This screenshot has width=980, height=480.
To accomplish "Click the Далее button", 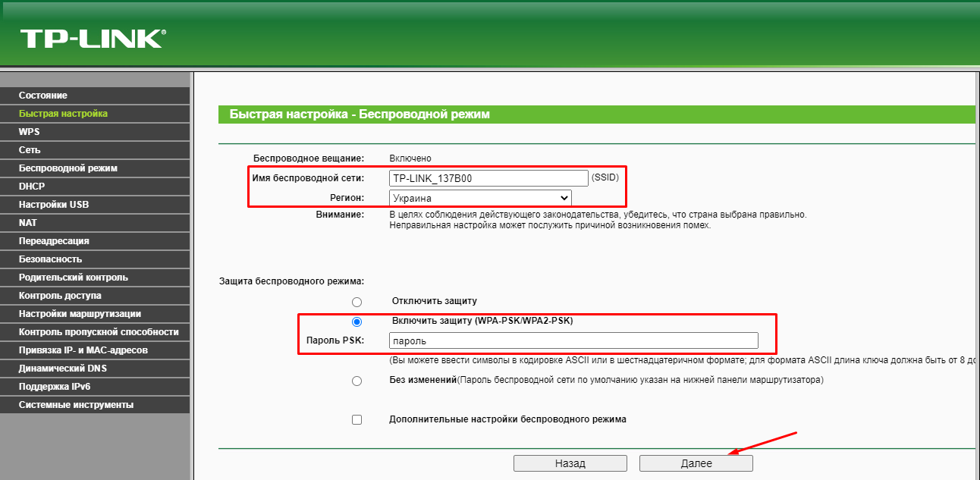I will pos(696,463).
